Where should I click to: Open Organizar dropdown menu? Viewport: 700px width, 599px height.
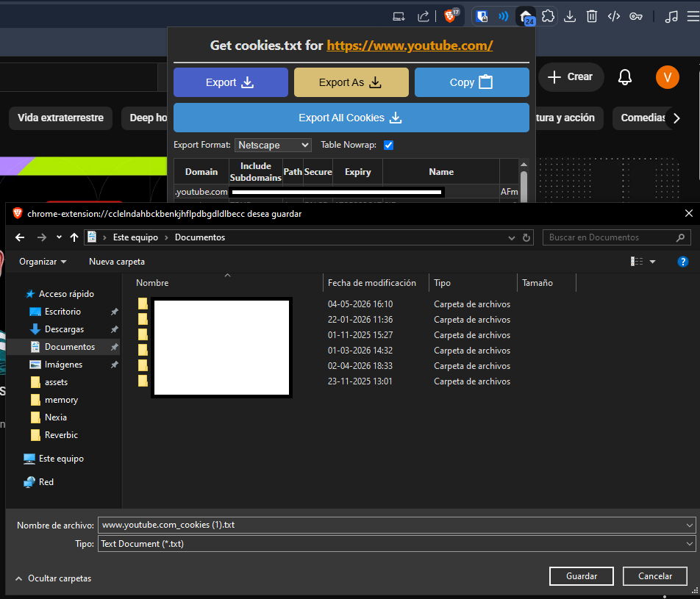(43, 262)
